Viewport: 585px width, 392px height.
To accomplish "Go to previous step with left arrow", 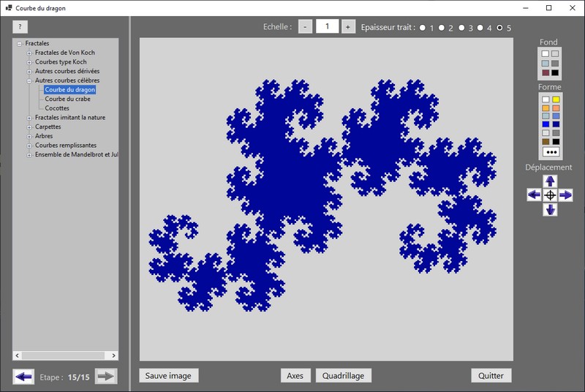I will click(x=23, y=377).
